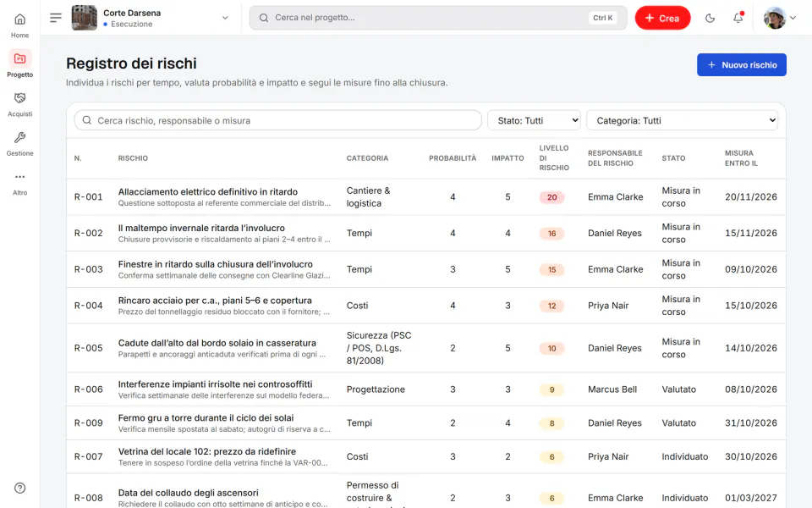Open the Home section in sidebar

[x=19, y=25]
